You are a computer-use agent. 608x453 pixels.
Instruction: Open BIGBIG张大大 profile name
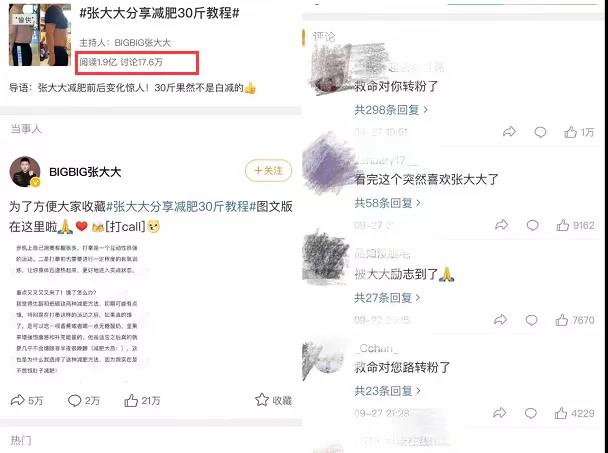85,172
